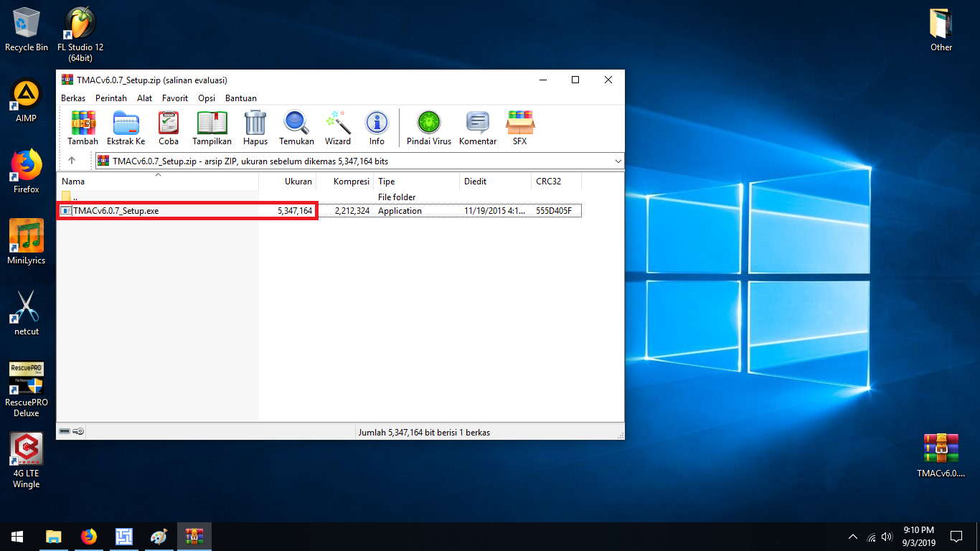Sort by Diedit column header
Screen dimensions: 980x551
point(496,182)
